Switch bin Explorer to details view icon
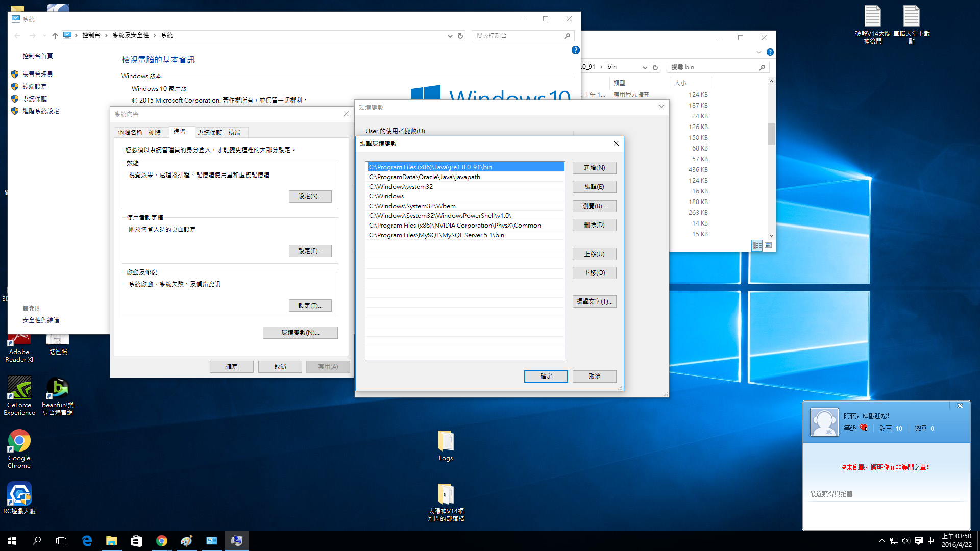 tap(757, 245)
